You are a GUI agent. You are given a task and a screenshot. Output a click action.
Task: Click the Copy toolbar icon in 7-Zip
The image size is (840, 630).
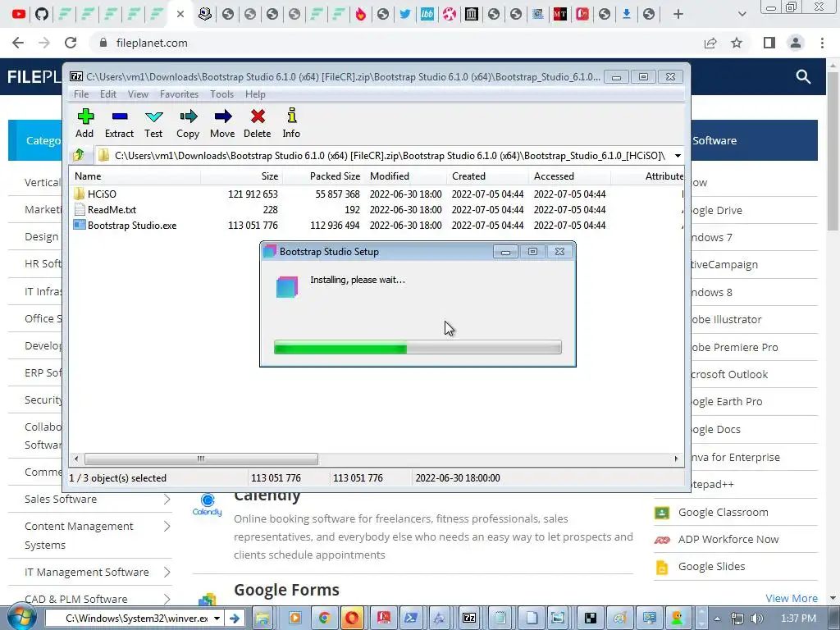tap(188, 123)
